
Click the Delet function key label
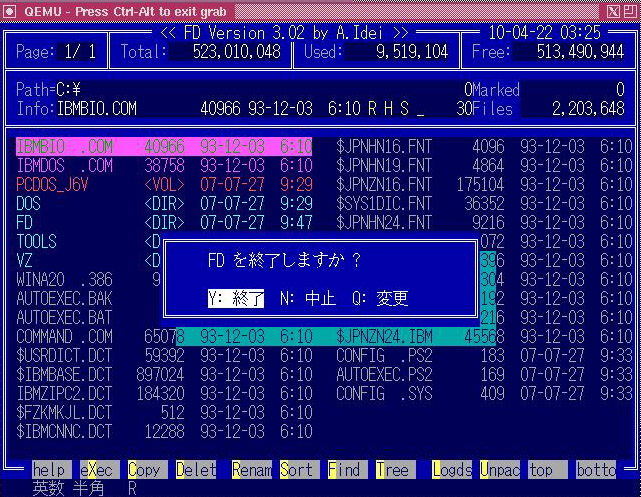(196, 470)
